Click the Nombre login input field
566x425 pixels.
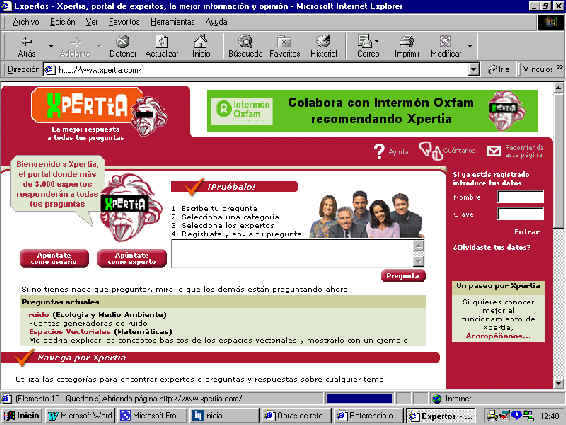[x=521, y=197]
